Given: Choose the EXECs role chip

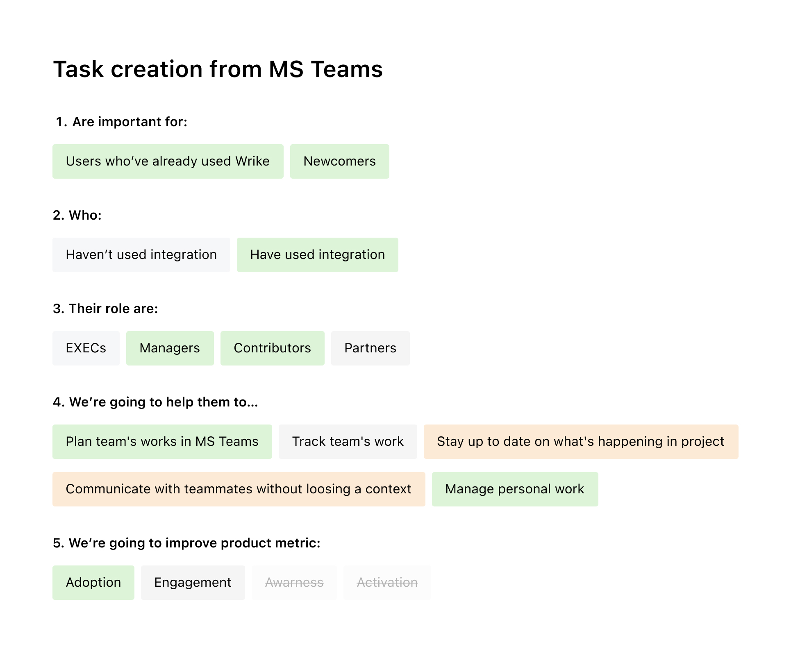Looking at the screenshot, I should [86, 348].
